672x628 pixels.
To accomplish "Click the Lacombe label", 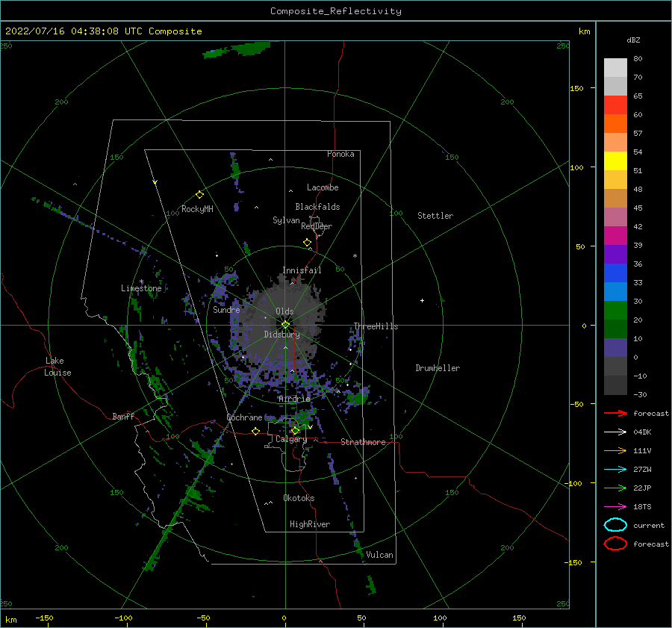I will coord(323,187).
